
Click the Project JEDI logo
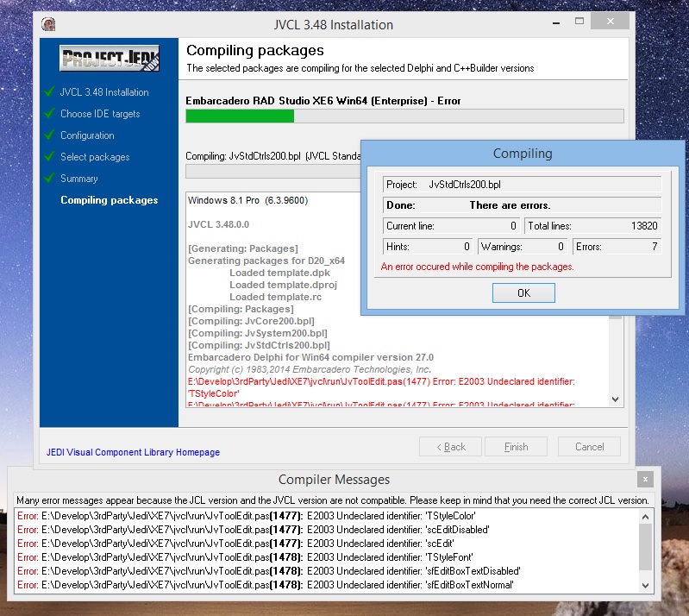(x=109, y=60)
